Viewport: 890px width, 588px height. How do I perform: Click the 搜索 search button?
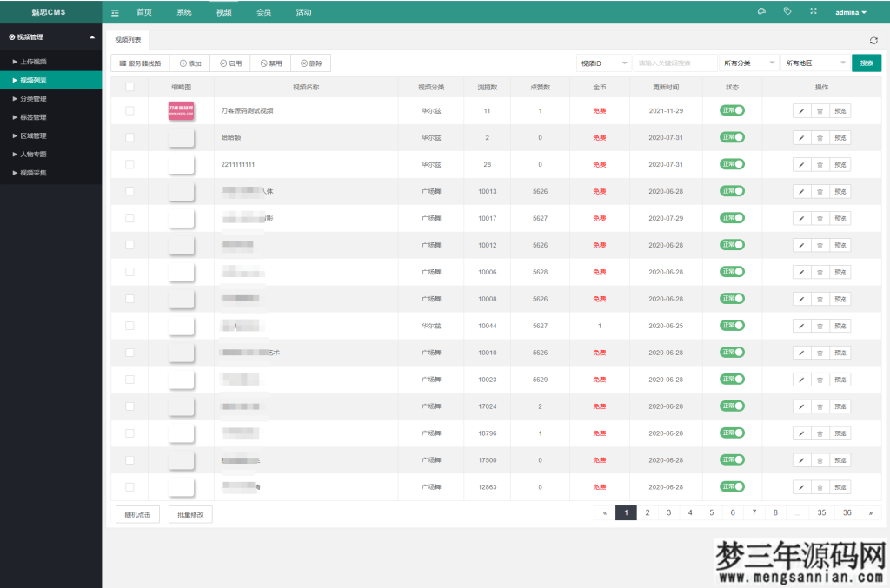[866, 63]
